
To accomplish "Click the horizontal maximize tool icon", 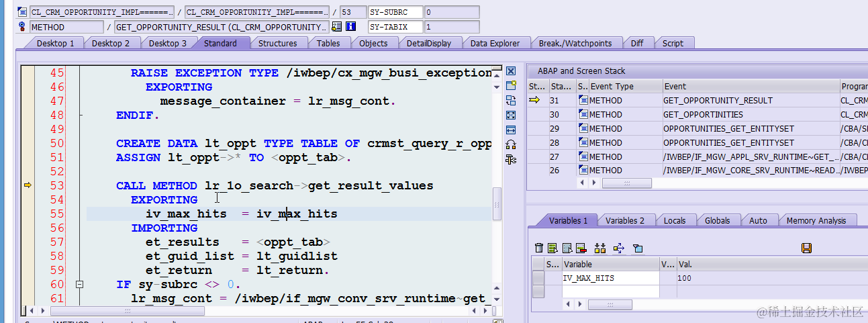I will (x=511, y=130).
